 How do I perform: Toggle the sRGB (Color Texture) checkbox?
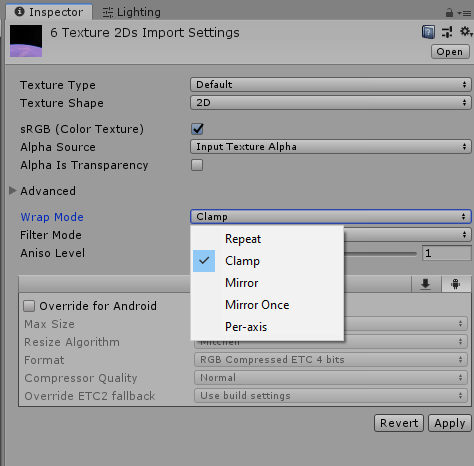pyautogui.click(x=197, y=129)
